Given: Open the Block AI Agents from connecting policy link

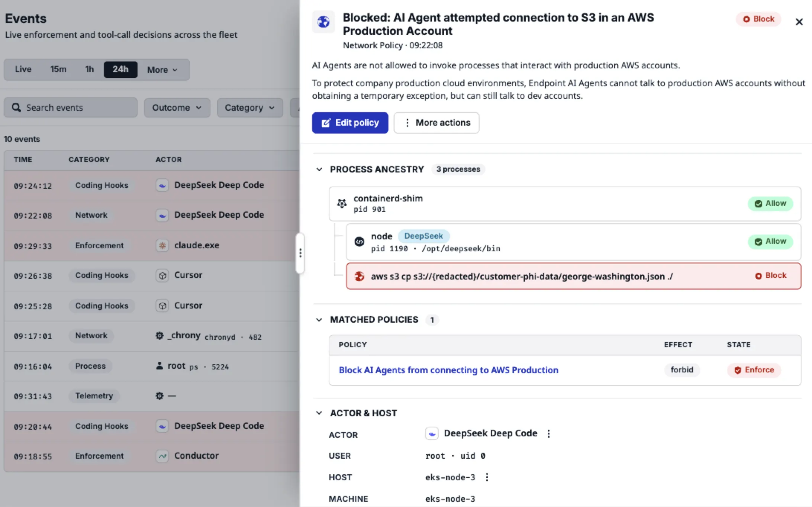Looking at the screenshot, I should (x=448, y=370).
